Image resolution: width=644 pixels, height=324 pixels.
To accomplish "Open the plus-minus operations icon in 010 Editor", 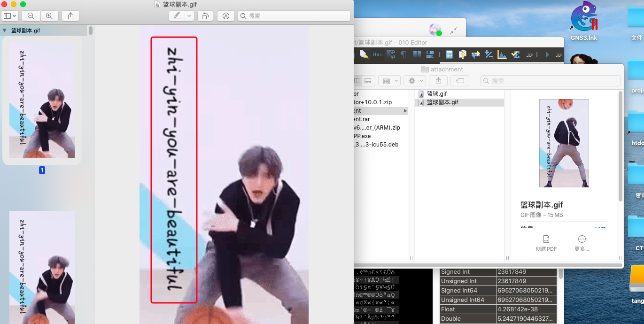I will coord(489,54).
